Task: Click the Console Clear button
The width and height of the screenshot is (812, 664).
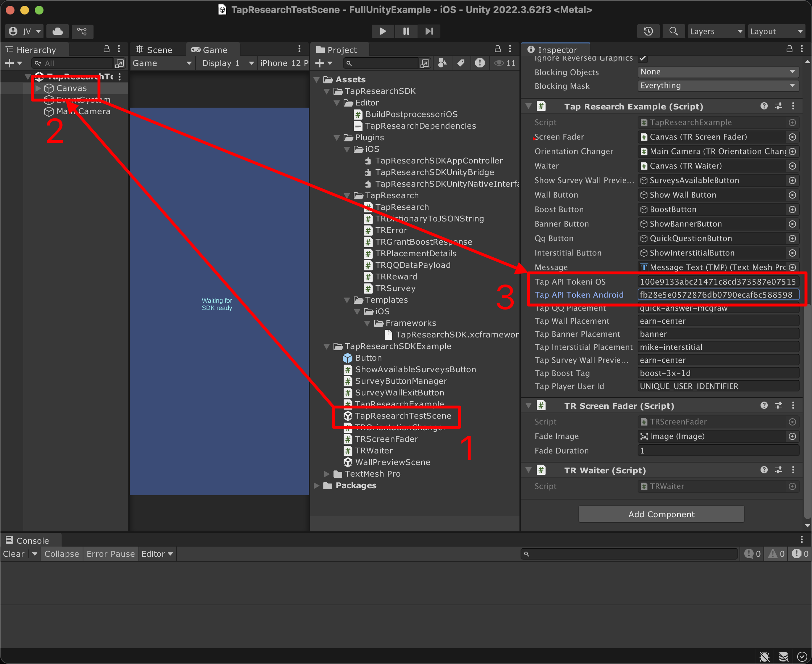Action: pos(14,554)
